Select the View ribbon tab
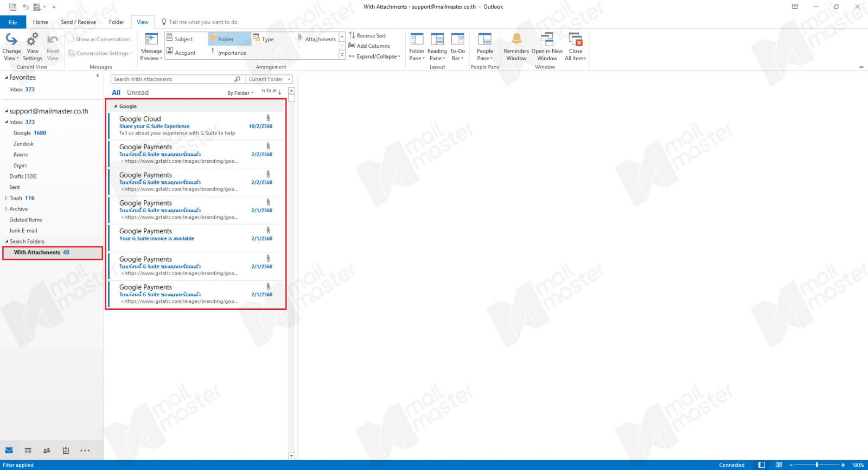The image size is (868, 470). pyautogui.click(x=143, y=22)
